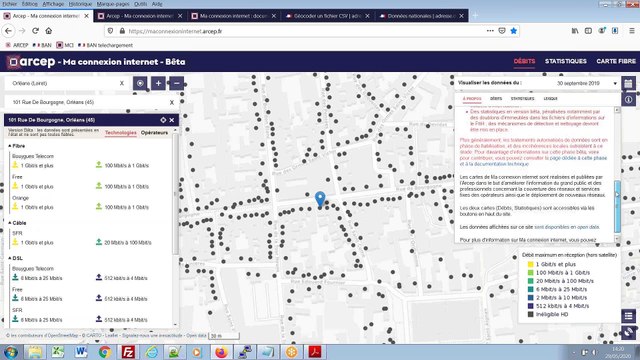
Task: Open the Affichage menu
Action: [53, 4]
